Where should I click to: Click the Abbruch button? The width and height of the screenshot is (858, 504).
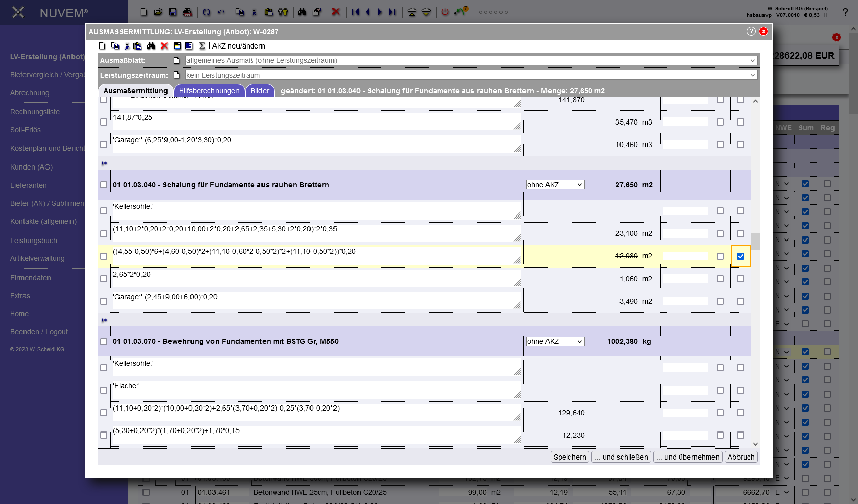[x=741, y=457]
